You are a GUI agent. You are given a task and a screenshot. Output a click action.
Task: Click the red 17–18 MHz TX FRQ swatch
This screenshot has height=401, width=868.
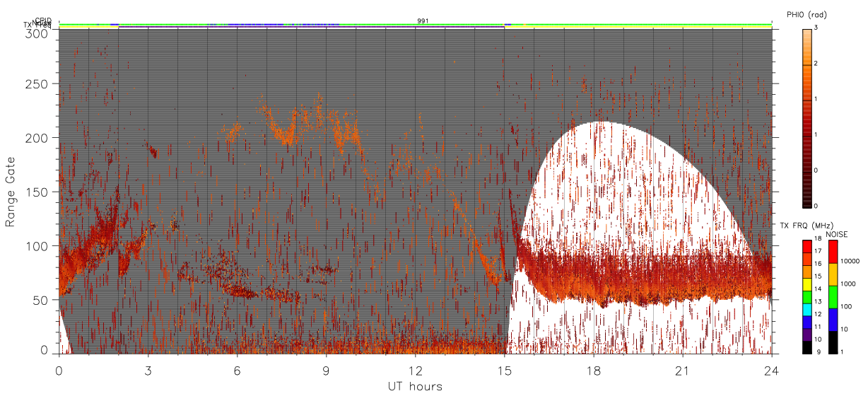pyautogui.click(x=807, y=247)
